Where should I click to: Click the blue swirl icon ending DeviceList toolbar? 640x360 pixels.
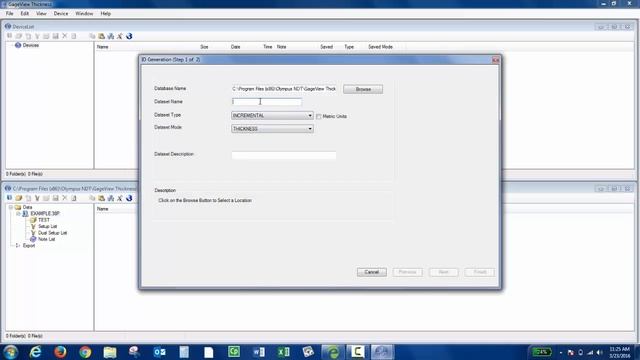[x=129, y=36]
